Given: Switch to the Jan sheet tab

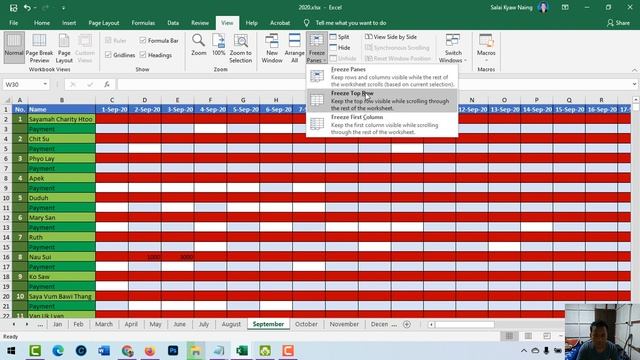Looking at the screenshot, I should (x=58, y=324).
